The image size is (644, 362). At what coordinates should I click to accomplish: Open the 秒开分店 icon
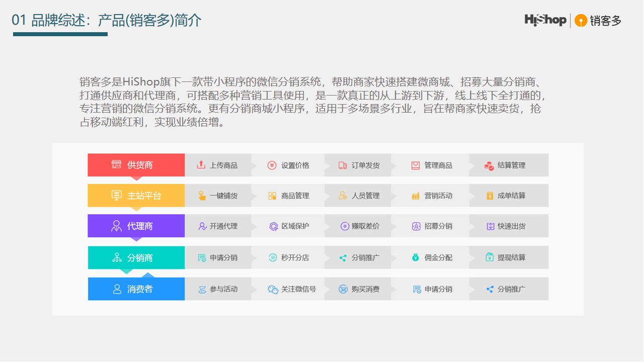272,257
